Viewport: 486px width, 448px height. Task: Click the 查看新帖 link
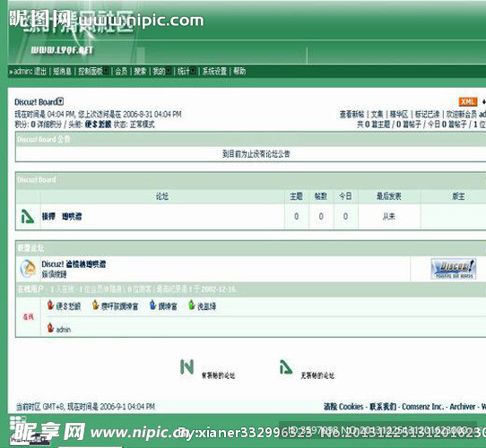pyautogui.click(x=351, y=115)
